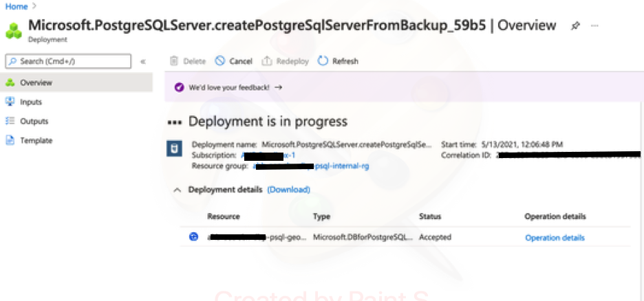
Task: Click the deployment cubes icon beside title
Action: (14, 31)
